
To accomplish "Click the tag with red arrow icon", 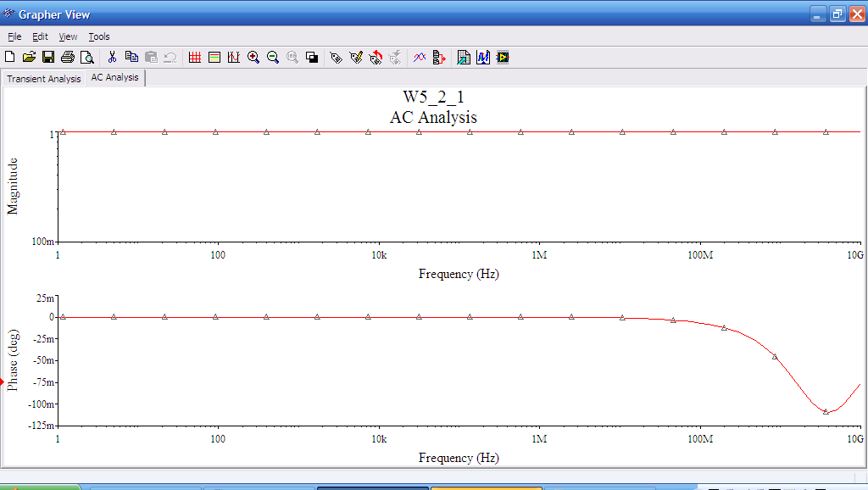I will (x=376, y=57).
